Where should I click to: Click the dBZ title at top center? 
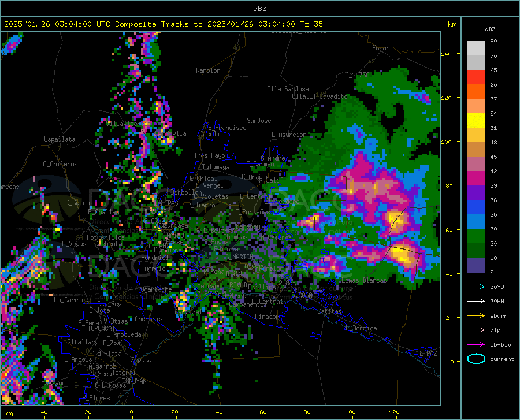(x=259, y=9)
